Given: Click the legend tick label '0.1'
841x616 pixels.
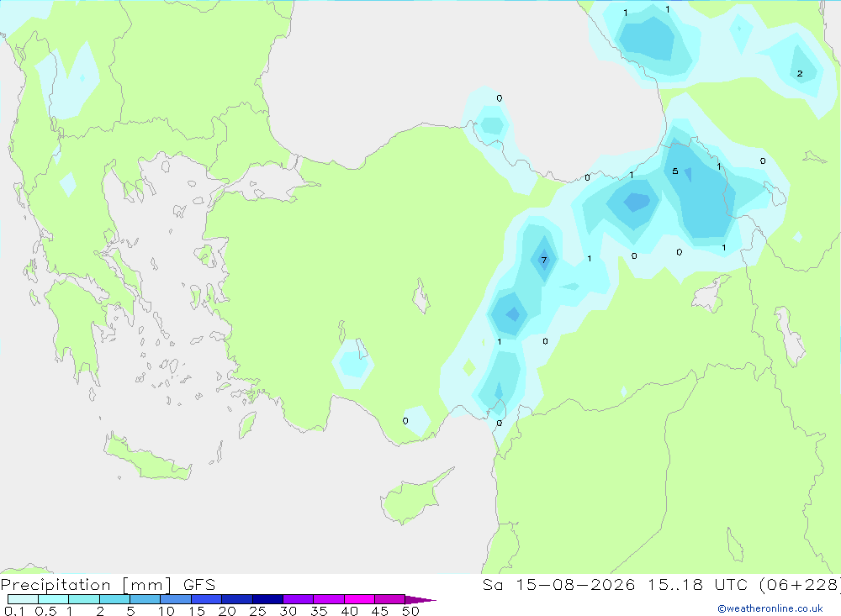Looking at the screenshot, I should (x=14, y=611).
